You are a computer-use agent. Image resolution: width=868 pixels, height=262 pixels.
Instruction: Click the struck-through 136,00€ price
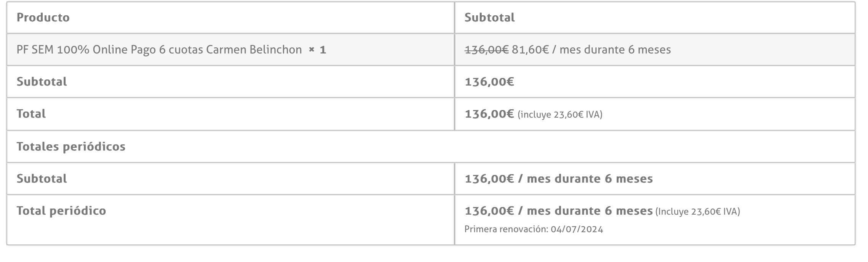pos(487,50)
